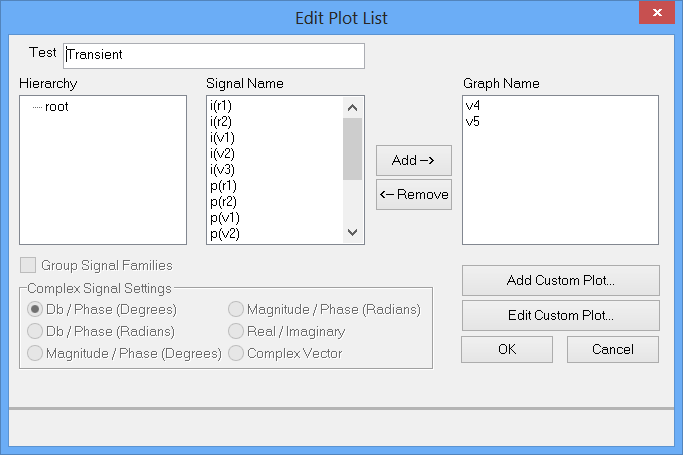Open the Add Custom Plot dialog
This screenshot has height=455, width=683.
pos(560,280)
